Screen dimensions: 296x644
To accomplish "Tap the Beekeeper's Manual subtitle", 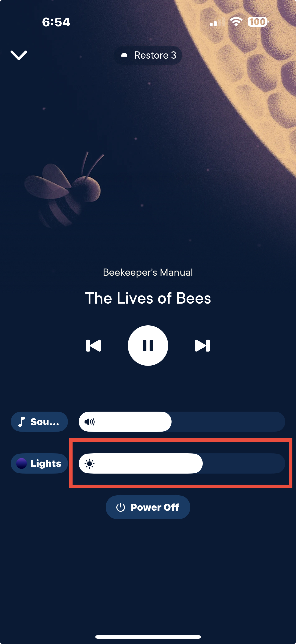I will click(x=148, y=272).
